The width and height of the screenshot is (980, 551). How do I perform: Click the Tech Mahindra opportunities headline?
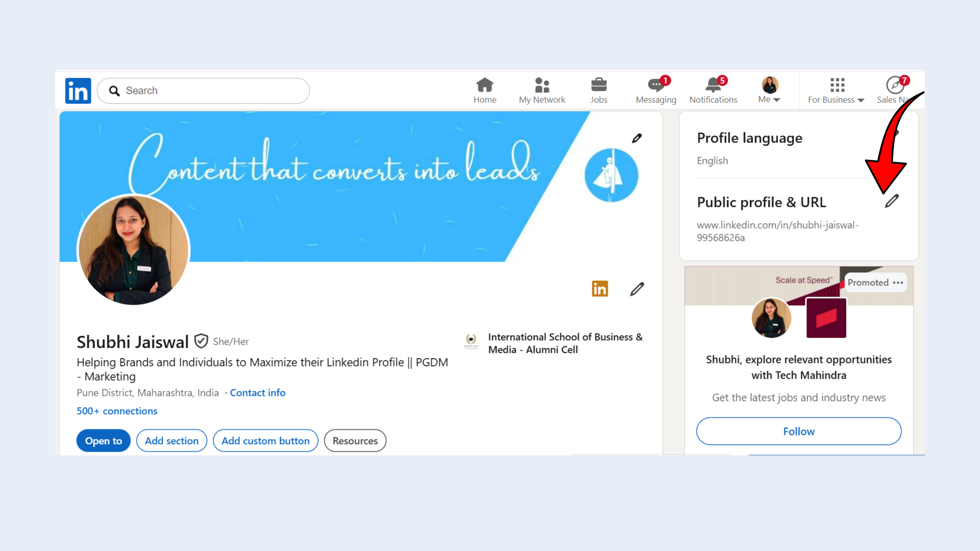[798, 367]
